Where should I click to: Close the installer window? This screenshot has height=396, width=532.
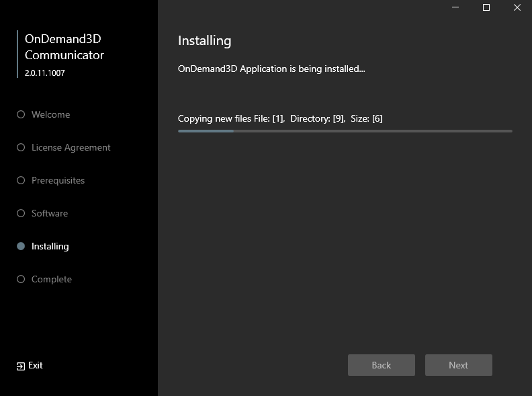tap(517, 7)
